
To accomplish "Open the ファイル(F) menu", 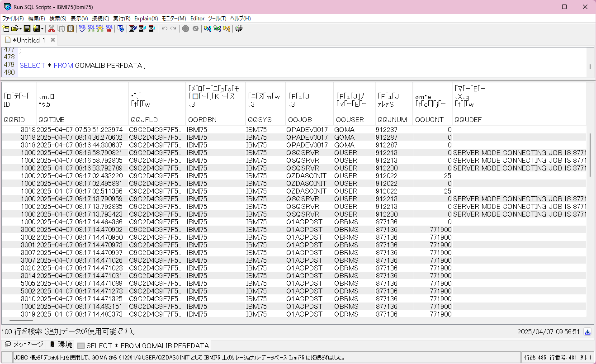I will (x=13, y=19).
